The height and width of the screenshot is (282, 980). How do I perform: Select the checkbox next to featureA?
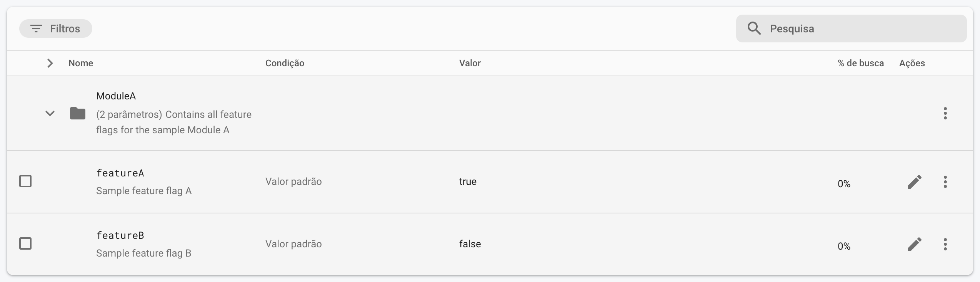25,181
